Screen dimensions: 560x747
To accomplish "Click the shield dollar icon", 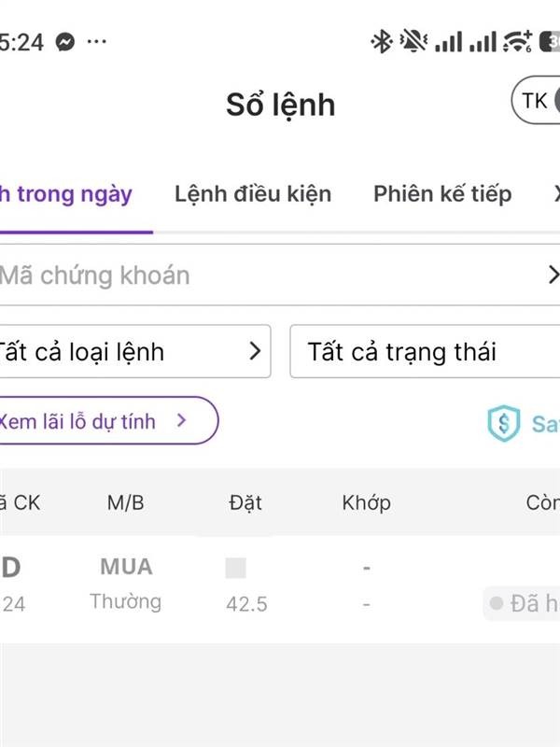I will (x=503, y=423).
